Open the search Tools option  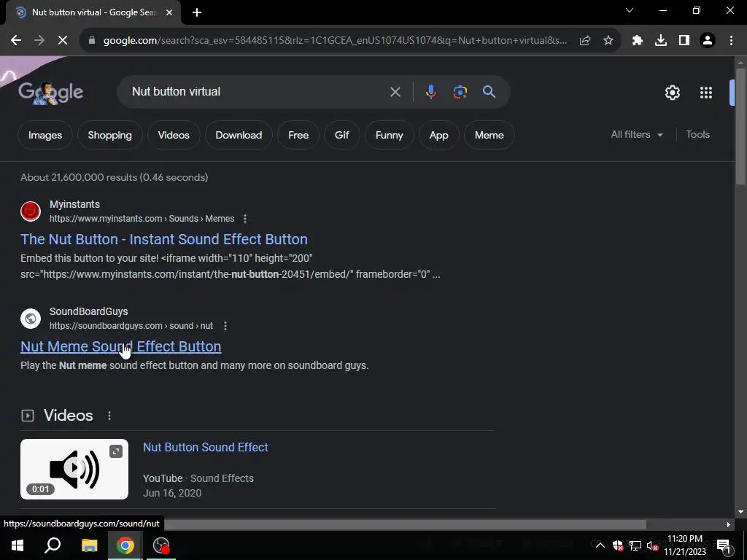point(697,135)
